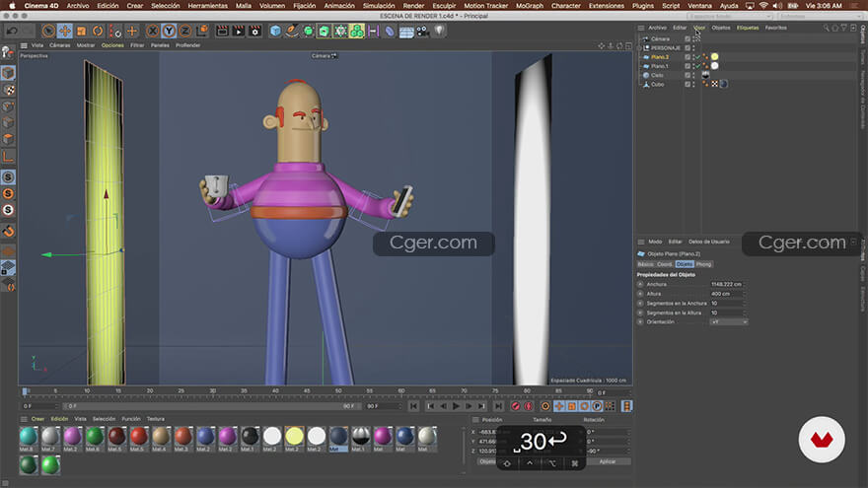Open the Orientación dropdown
Screen dimensions: 868x488
729,322
